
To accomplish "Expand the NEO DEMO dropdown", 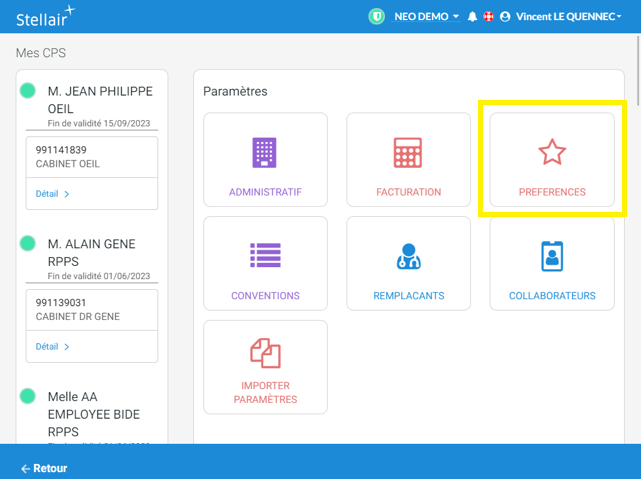I will (427, 17).
